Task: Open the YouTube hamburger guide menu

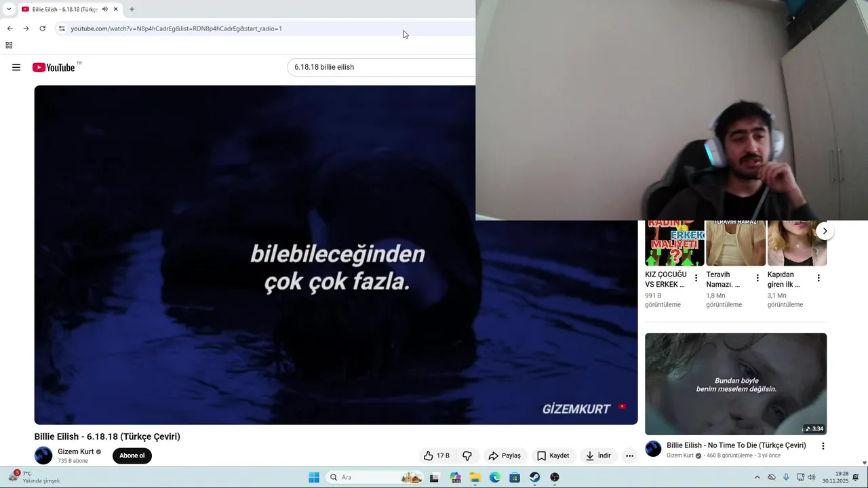Action: pyautogui.click(x=16, y=67)
